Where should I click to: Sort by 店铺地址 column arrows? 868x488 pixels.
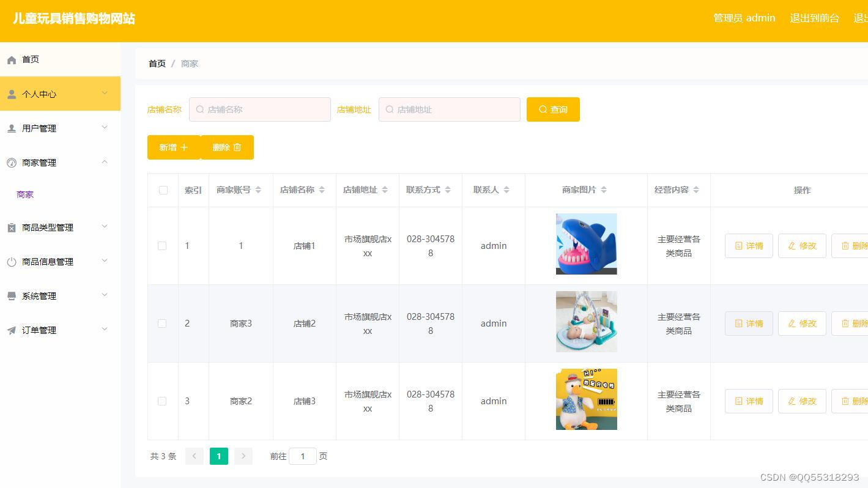coord(385,190)
